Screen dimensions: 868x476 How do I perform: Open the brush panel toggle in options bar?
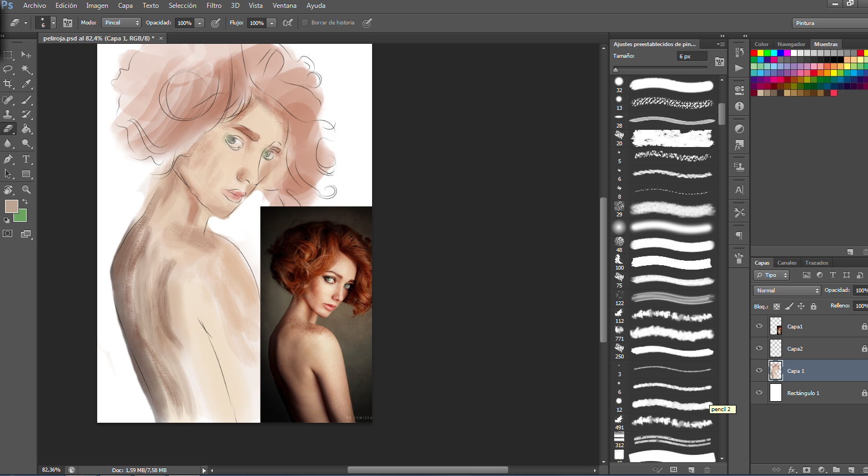pos(68,23)
